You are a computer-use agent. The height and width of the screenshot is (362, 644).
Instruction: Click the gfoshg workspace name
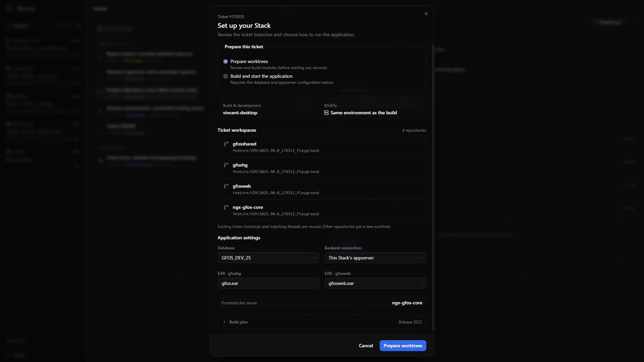pyautogui.click(x=240, y=165)
